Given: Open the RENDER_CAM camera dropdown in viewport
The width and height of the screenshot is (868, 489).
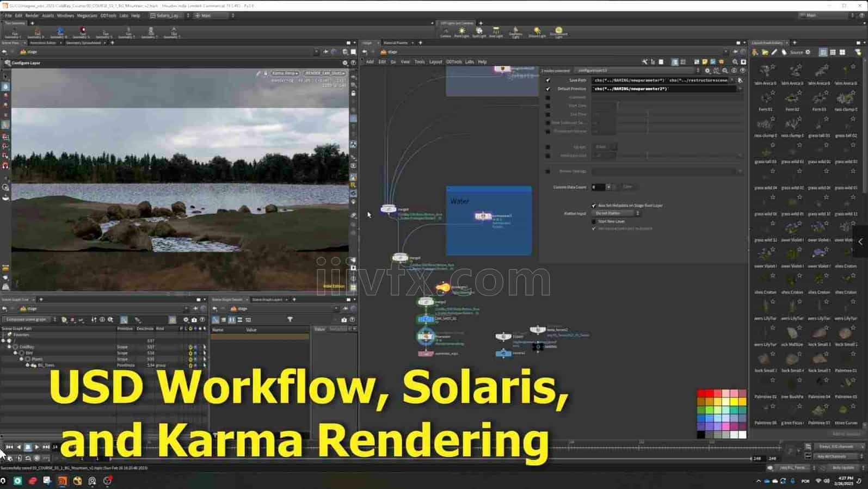Looking at the screenshot, I should click(x=325, y=73).
